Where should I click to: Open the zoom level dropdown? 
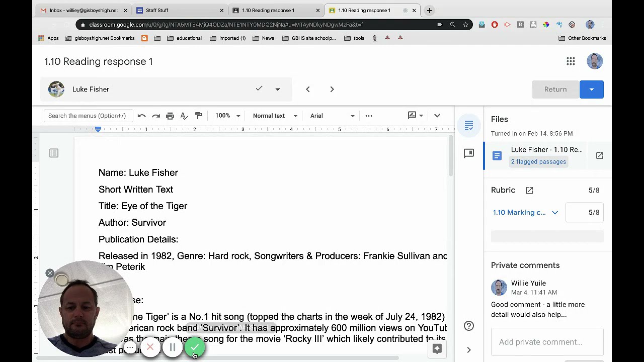(x=227, y=116)
